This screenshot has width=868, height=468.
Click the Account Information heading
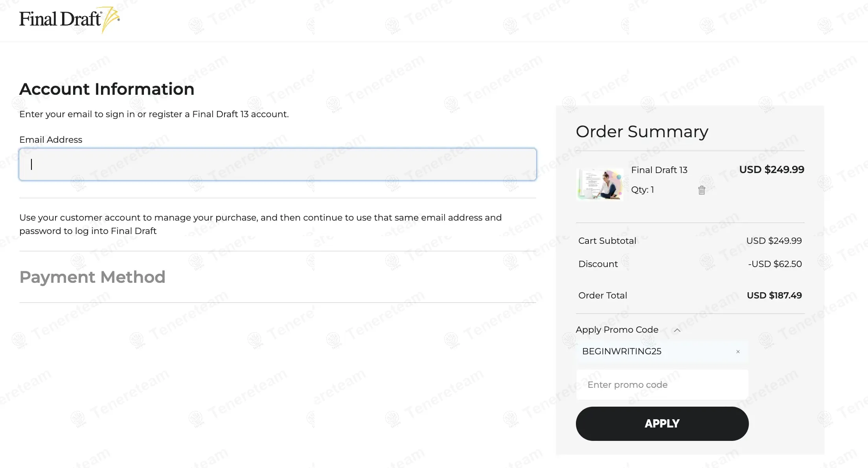(x=107, y=89)
